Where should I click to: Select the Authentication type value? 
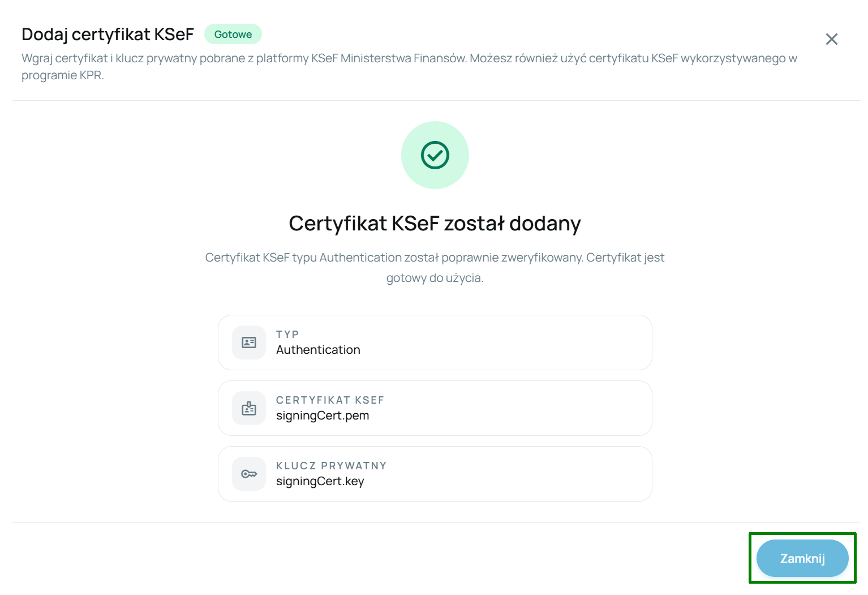(x=318, y=350)
